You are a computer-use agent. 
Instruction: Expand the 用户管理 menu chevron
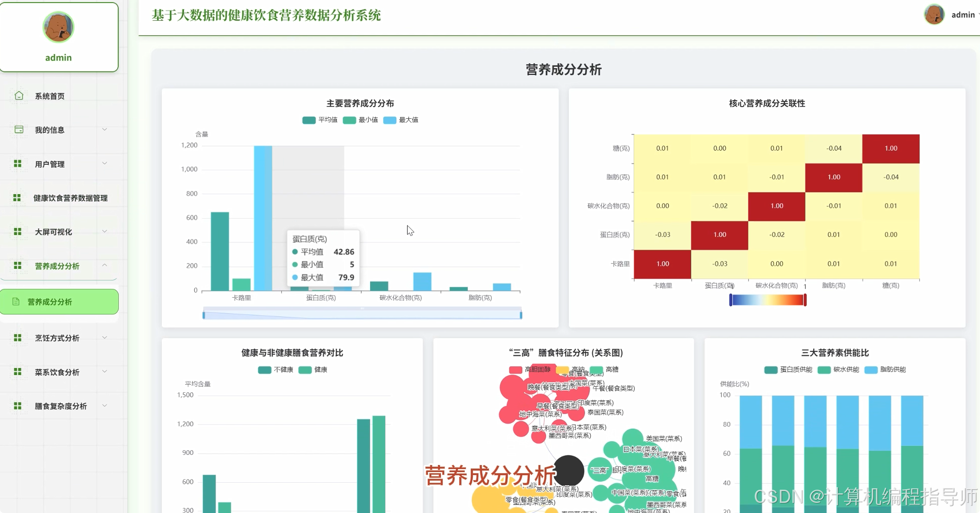pos(105,164)
